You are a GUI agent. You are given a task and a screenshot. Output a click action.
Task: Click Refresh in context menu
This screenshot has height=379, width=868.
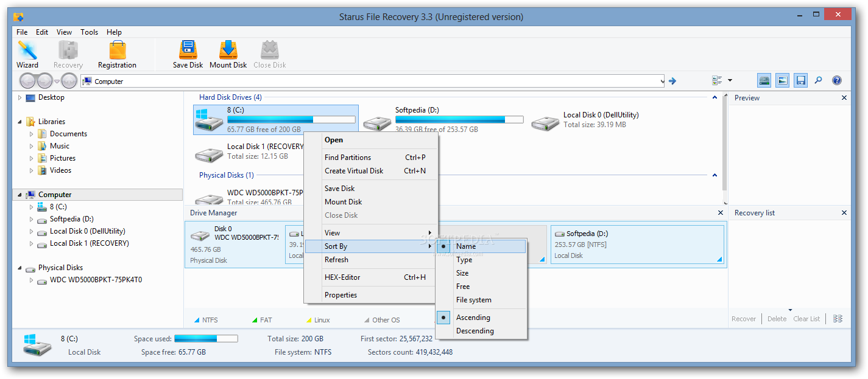(x=371, y=260)
